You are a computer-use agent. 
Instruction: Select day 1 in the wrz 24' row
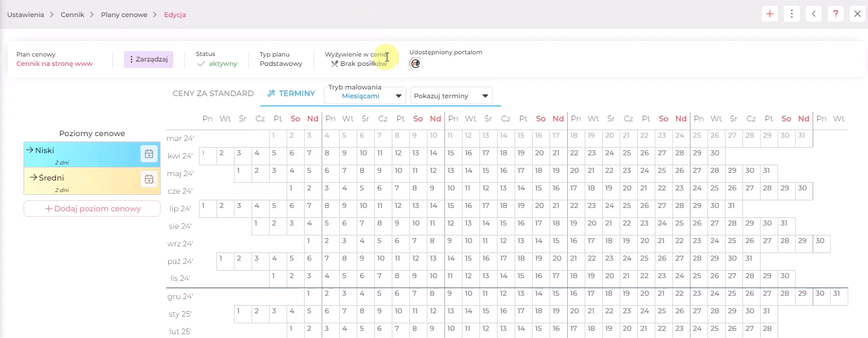pos(313,244)
